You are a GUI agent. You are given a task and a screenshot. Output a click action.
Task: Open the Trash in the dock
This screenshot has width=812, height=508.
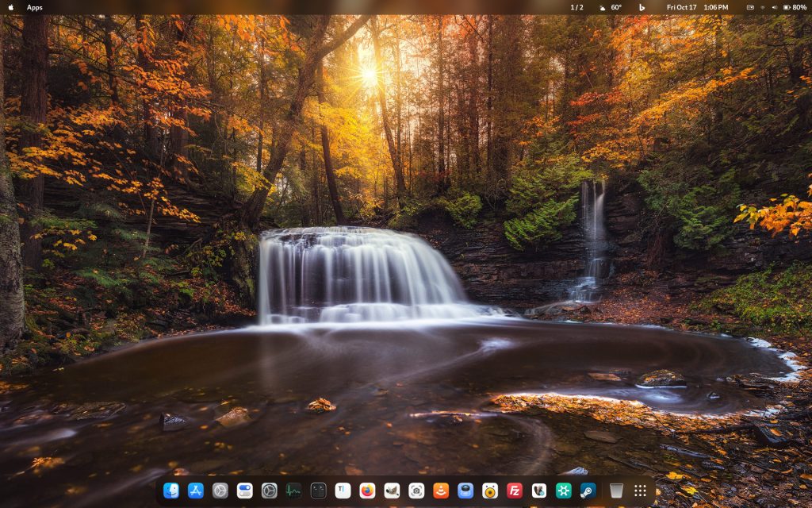point(616,491)
